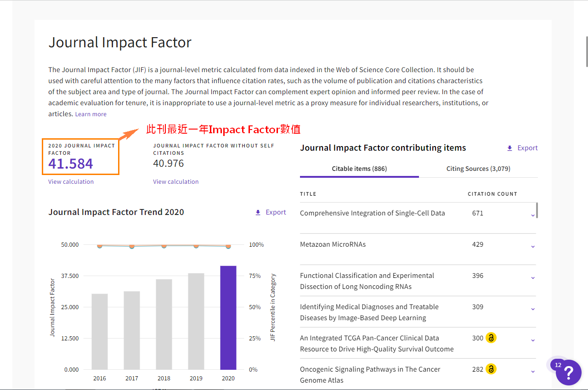Click the citation count 429
Screen dimensions: 588x390
point(478,244)
